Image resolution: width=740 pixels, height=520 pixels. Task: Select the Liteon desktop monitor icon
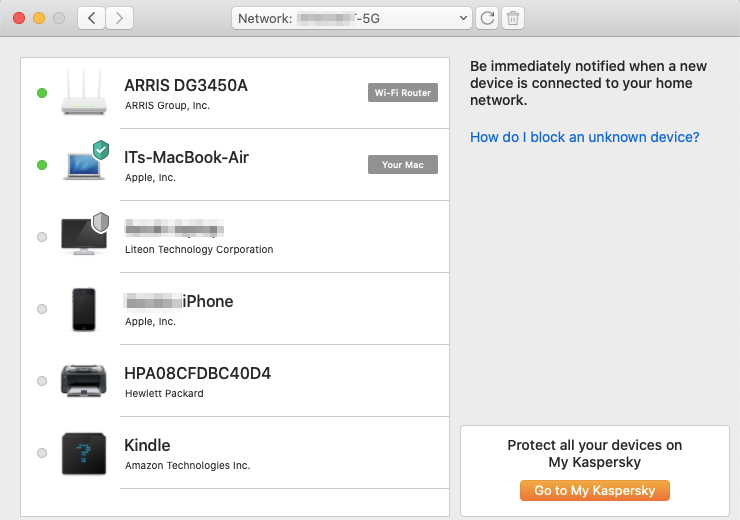84,237
